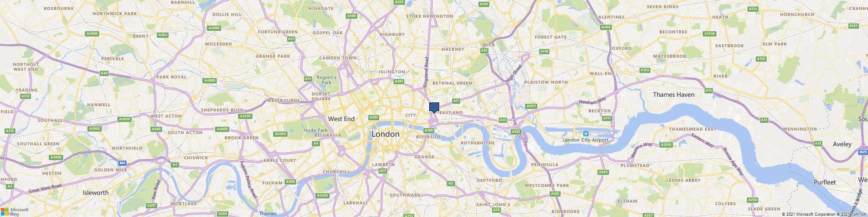Screen dimensions: 868x217
Task: Click the Regent's Park label
Action: 326,80
